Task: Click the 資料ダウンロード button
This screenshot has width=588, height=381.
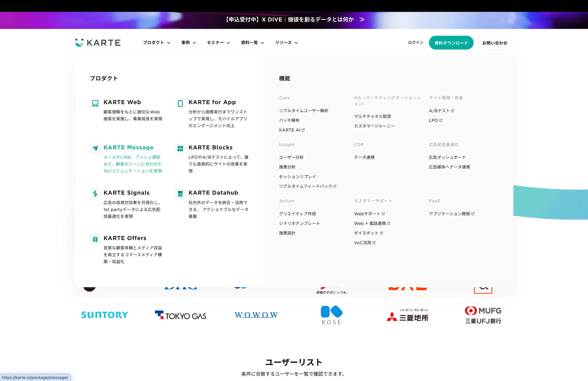Action: point(451,43)
